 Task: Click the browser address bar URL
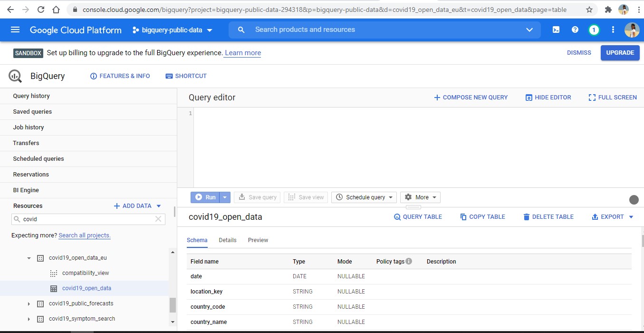click(324, 10)
